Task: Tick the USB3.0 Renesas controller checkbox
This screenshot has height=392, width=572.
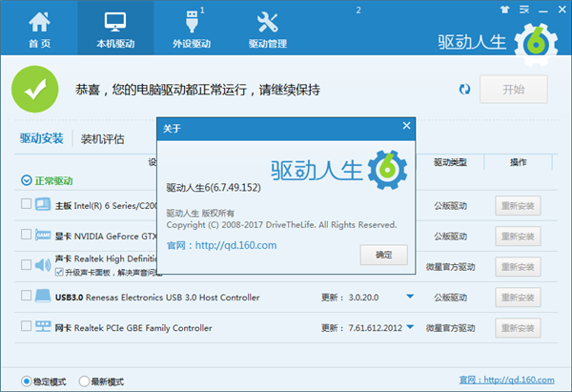Action: (x=26, y=297)
